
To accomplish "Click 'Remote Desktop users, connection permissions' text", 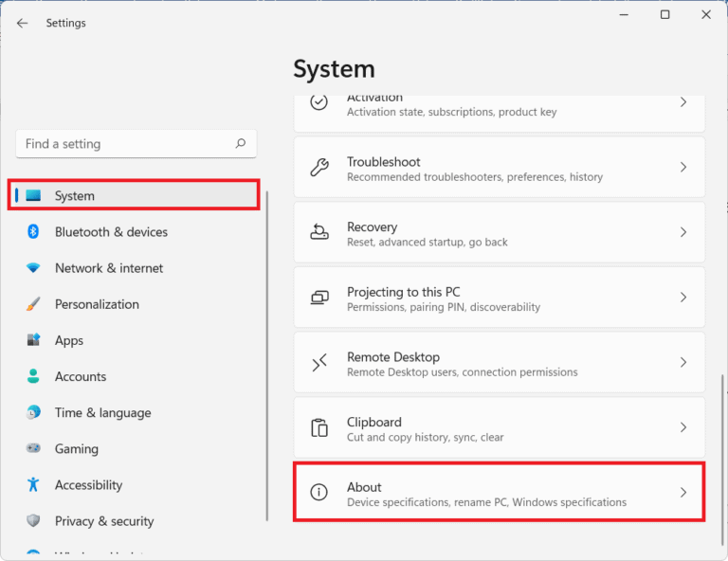I will point(463,371).
